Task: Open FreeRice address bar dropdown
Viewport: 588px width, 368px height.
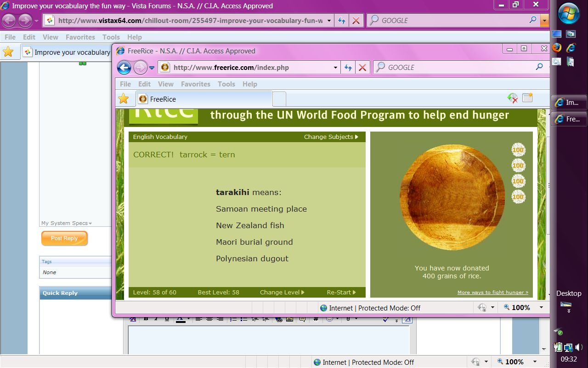Action: point(335,68)
